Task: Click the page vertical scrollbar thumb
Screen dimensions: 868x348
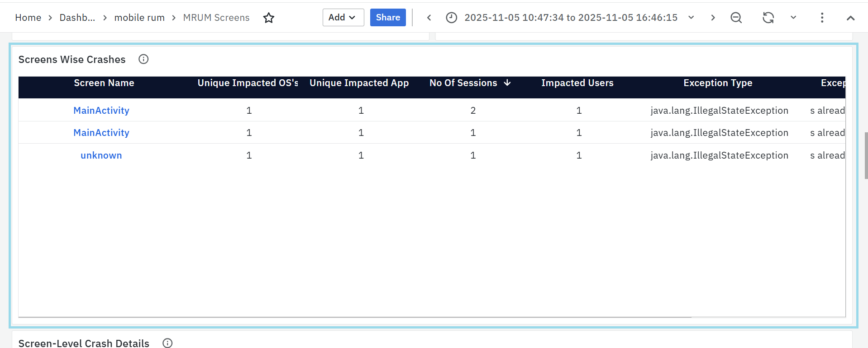Action: [x=866, y=155]
